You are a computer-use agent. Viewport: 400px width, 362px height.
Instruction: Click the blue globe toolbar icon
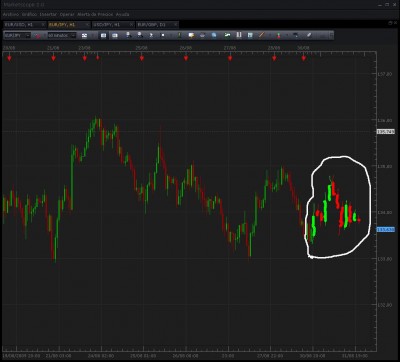click(214, 35)
